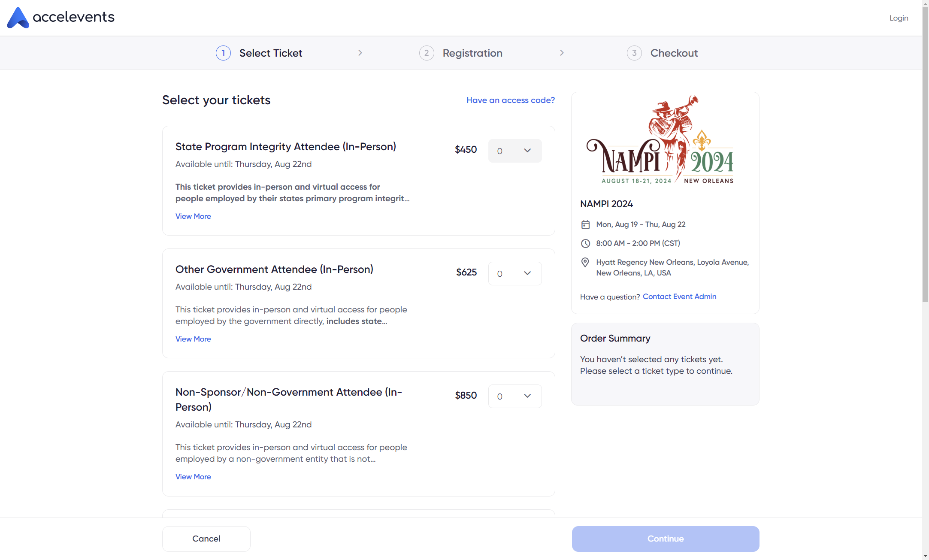
Task: Click the Order Summary heading
Action: click(615, 338)
